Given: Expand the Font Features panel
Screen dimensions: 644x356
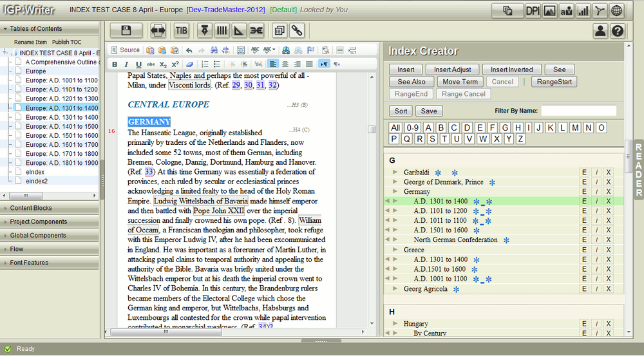Looking at the screenshot, I should pyautogui.click(x=50, y=263).
